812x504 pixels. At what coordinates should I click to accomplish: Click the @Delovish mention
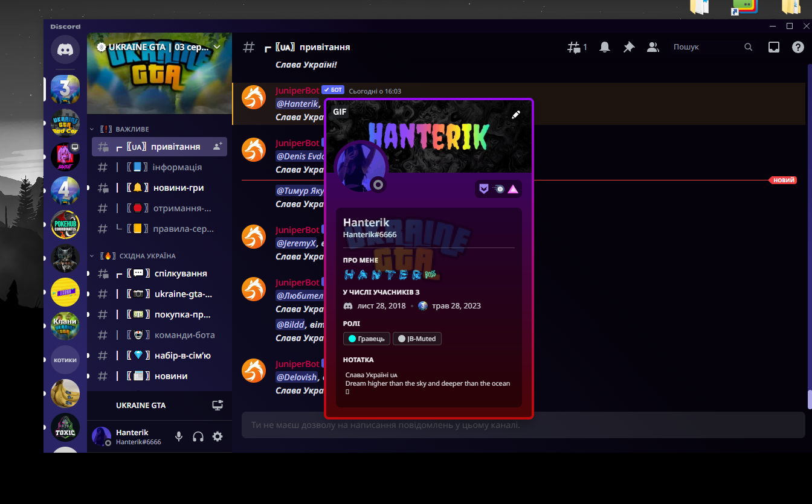click(x=297, y=377)
